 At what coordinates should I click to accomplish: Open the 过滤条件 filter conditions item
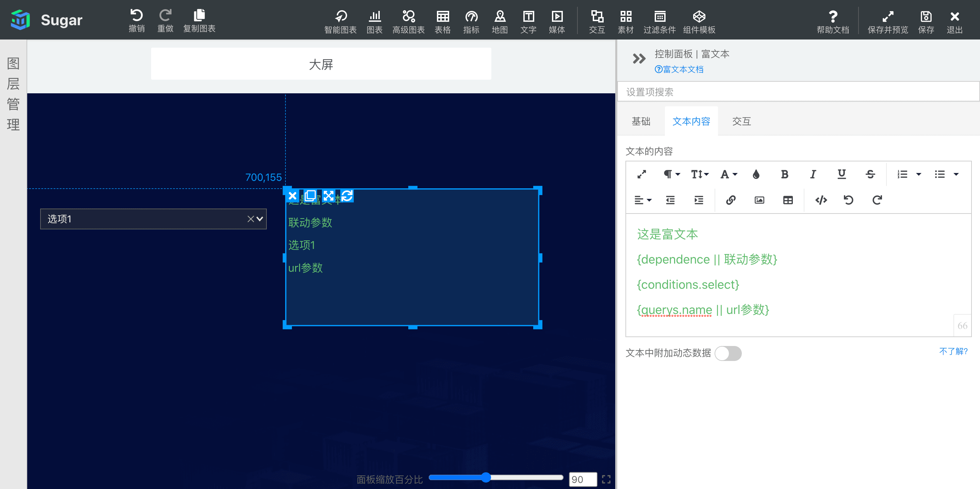(660, 22)
